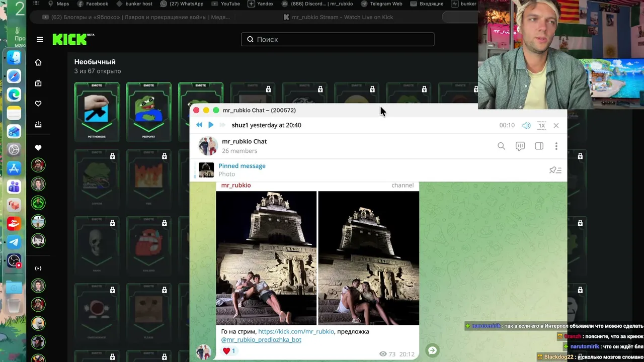Open the kick.com/mr_rubkio link
Viewport: 644px width, 362px height.
coord(296,331)
